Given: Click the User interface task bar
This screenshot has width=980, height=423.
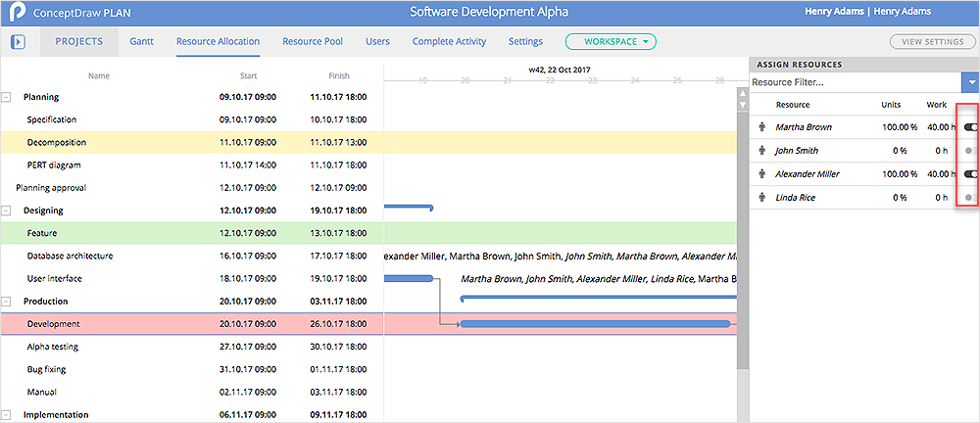Looking at the screenshot, I should (408, 279).
